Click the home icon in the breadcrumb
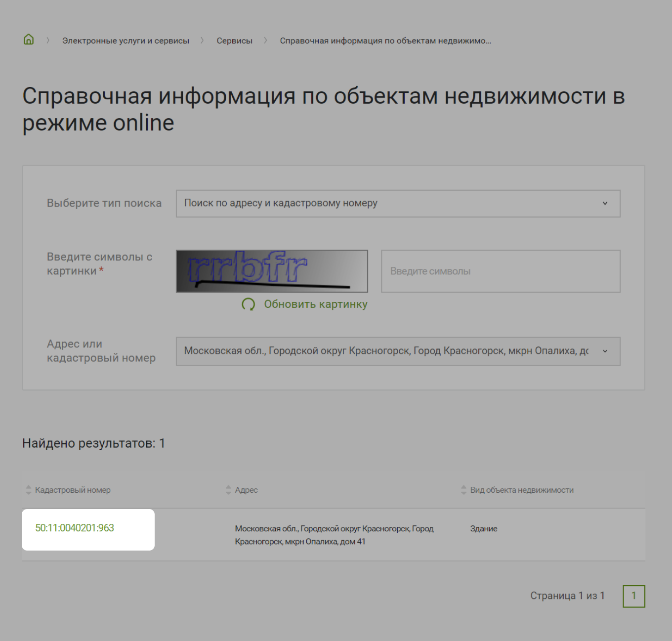Screen dimensions: 672x641 (28, 40)
